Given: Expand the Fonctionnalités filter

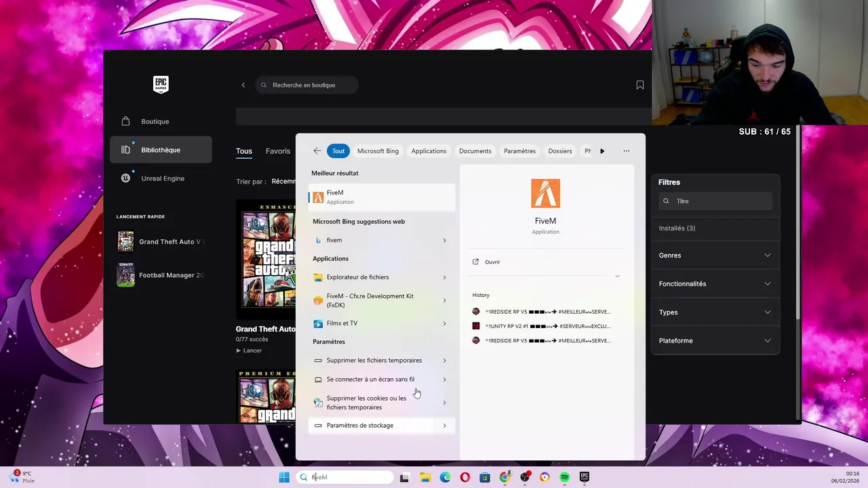Looking at the screenshot, I should pos(715,284).
